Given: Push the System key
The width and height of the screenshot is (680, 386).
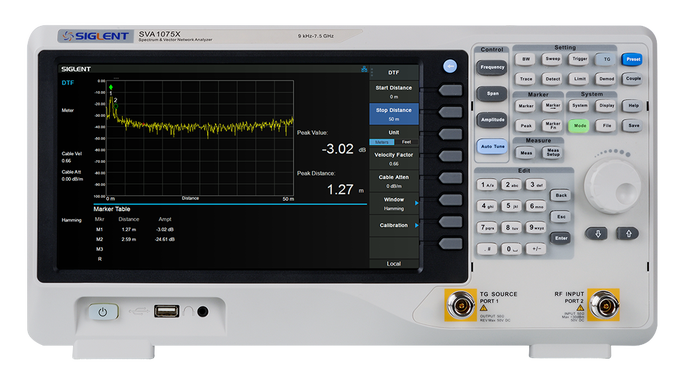Looking at the screenshot, I should (580, 106).
